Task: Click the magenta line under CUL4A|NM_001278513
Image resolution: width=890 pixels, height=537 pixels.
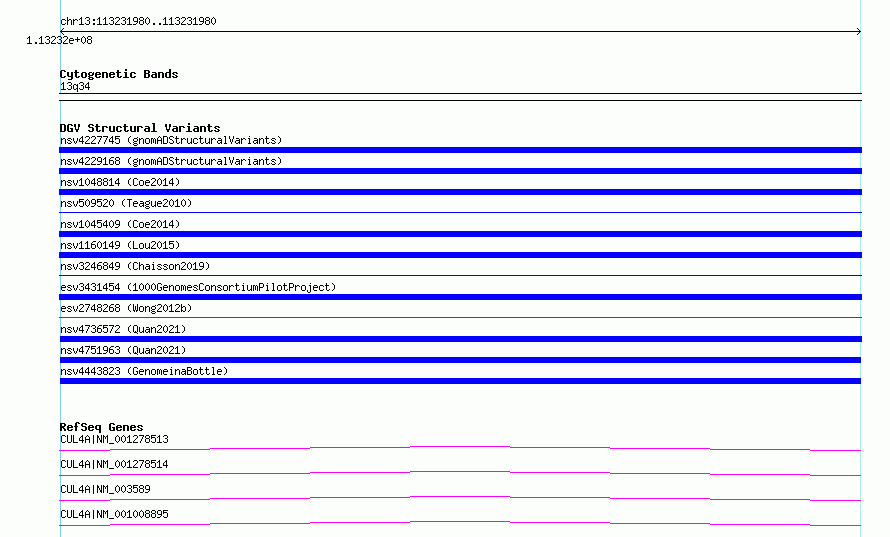Action: click(x=460, y=448)
